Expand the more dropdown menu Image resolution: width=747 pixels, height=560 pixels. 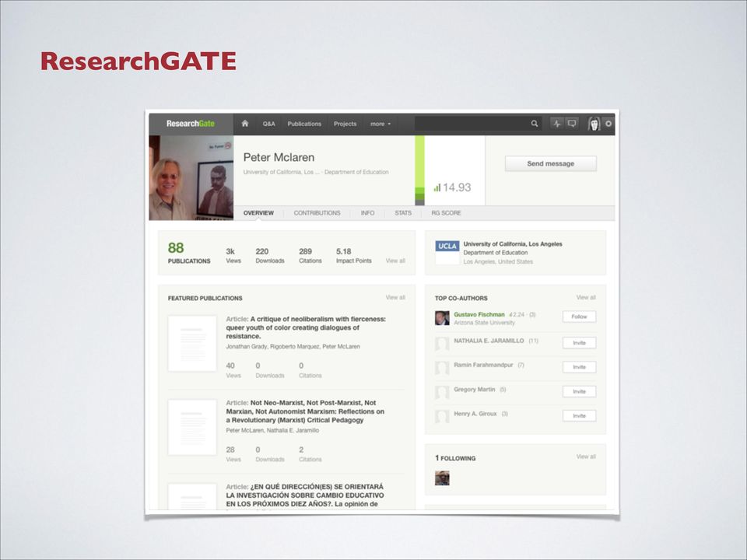(x=381, y=124)
